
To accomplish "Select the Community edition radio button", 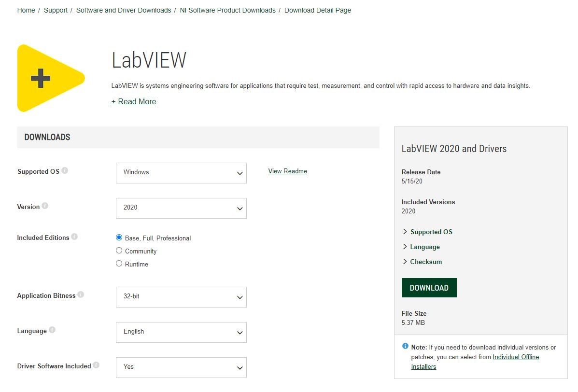I will pyautogui.click(x=119, y=251).
